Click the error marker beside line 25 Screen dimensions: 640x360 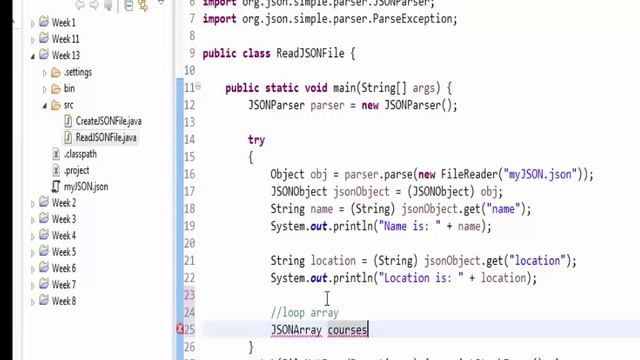coord(180,329)
